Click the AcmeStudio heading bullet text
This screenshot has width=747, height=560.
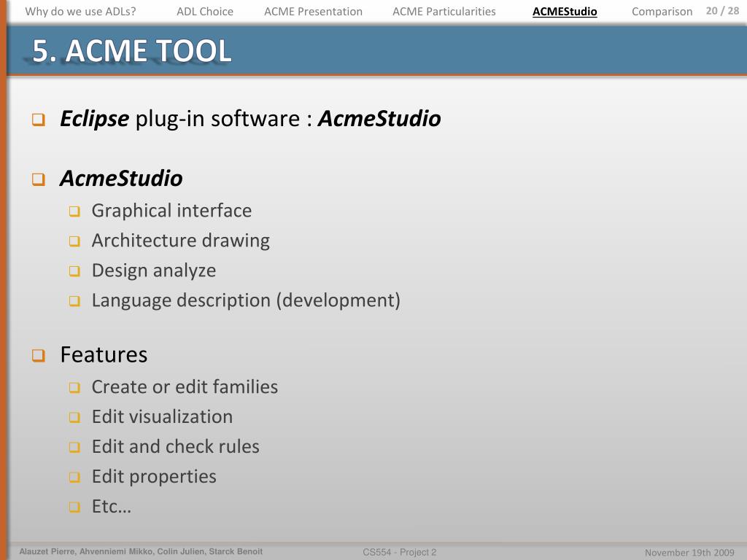pos(121,179)
